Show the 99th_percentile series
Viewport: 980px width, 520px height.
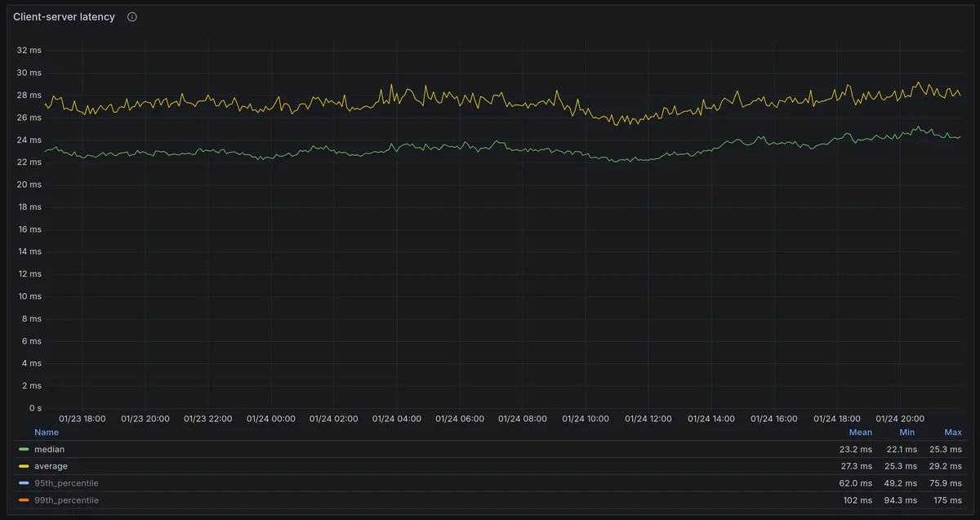(66, 500)
